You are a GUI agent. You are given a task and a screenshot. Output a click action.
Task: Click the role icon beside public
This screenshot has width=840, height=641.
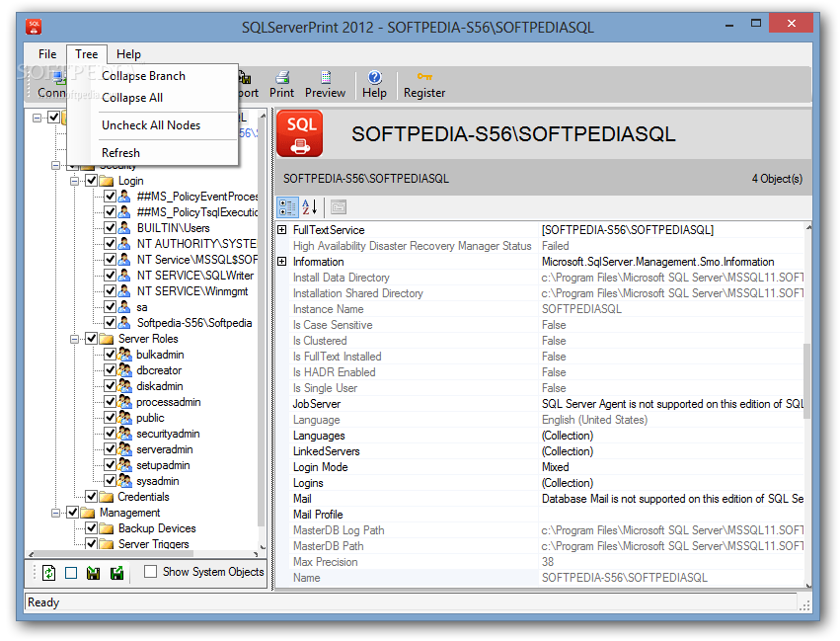[x=124, y=418]
